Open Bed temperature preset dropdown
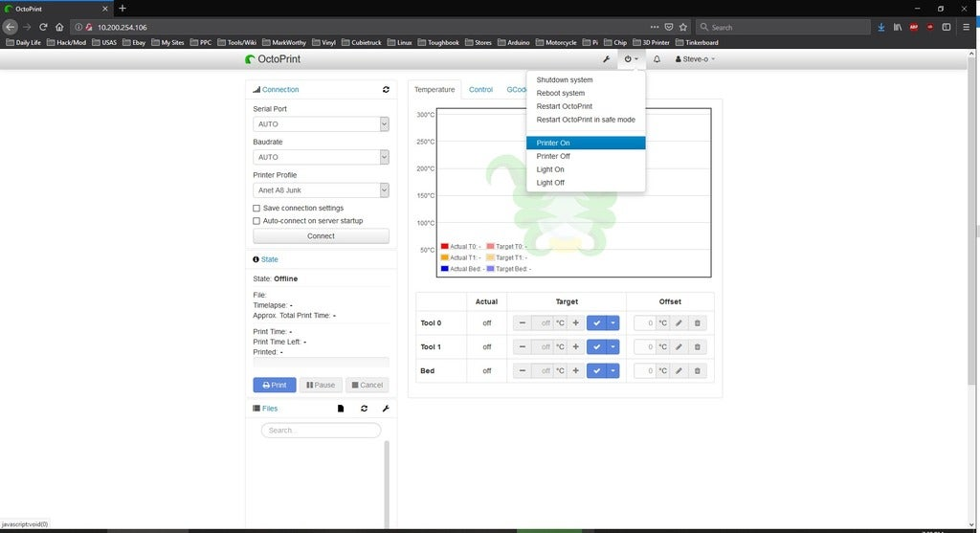 pyautogui.click(x=613, y=370)
